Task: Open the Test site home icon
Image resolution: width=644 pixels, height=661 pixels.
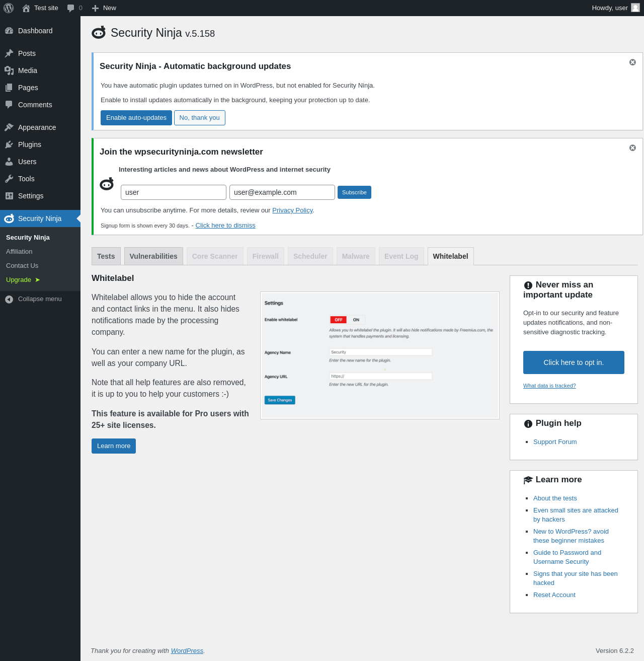Action: (x=26, y=8)
